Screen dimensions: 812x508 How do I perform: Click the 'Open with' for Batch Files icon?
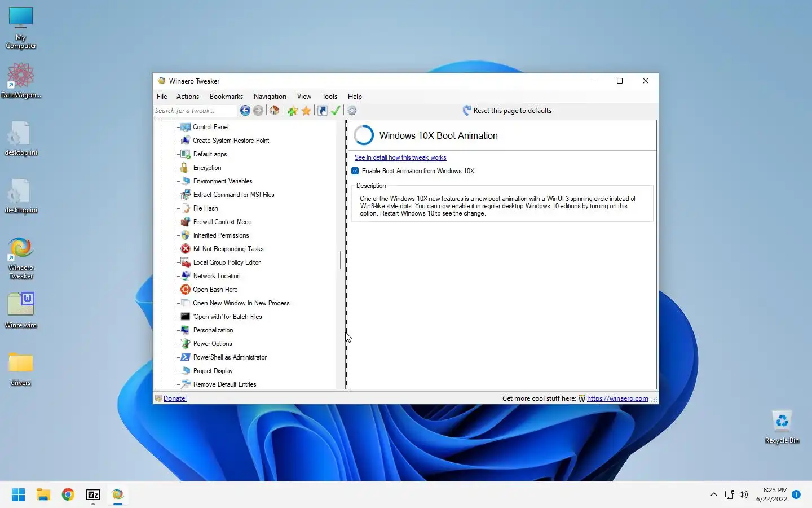[x=185, y=317]
